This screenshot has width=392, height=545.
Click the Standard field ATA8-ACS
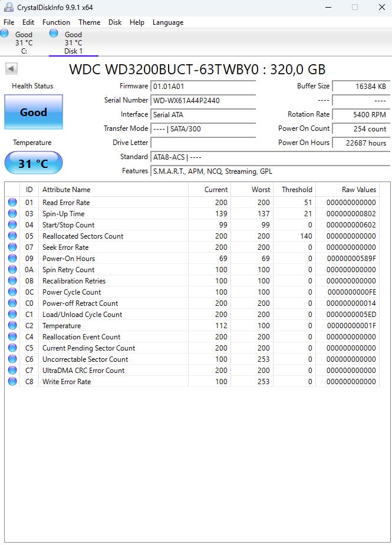[x=270, y=157]
